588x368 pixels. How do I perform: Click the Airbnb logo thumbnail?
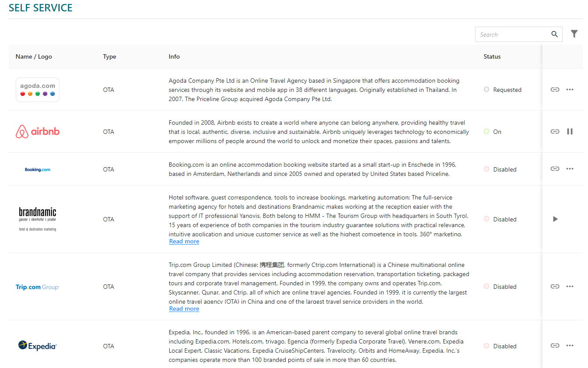pos(38,132)
